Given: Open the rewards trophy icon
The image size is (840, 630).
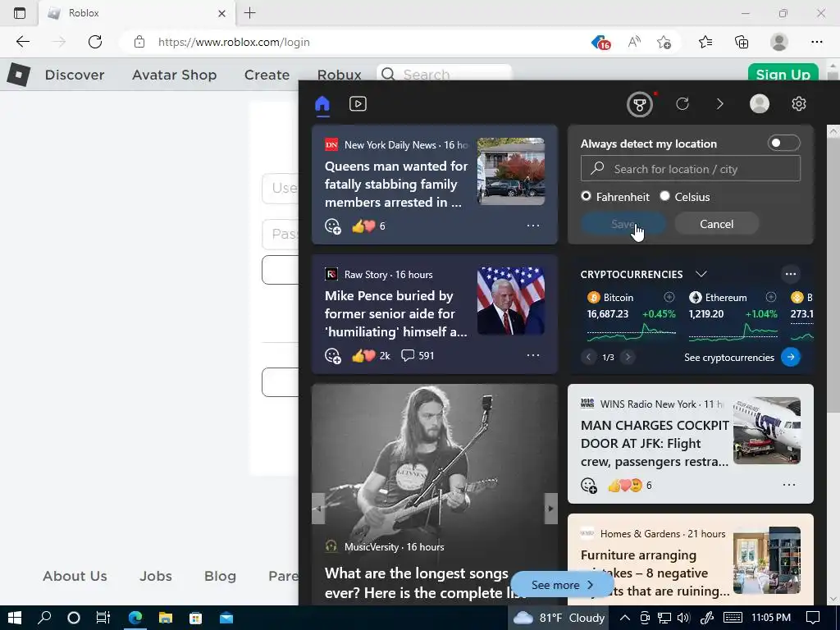Looking at the screenshot, I should [x=640, y=104].
